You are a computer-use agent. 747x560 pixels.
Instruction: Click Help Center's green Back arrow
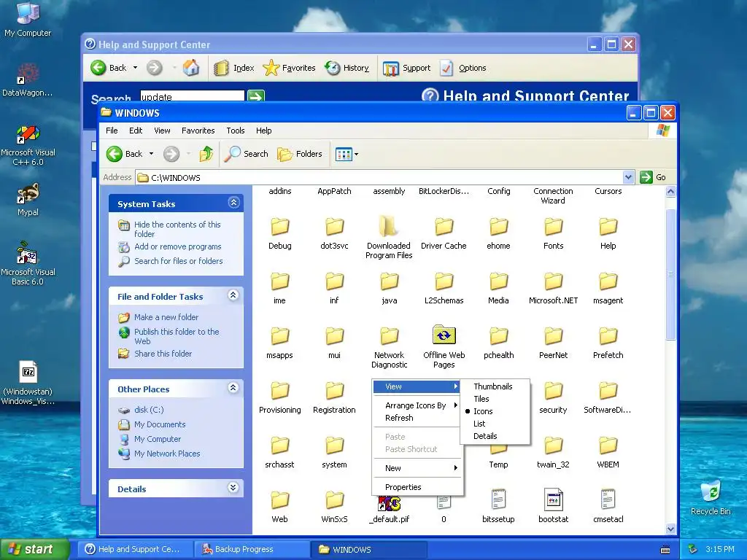coord(98,68)
